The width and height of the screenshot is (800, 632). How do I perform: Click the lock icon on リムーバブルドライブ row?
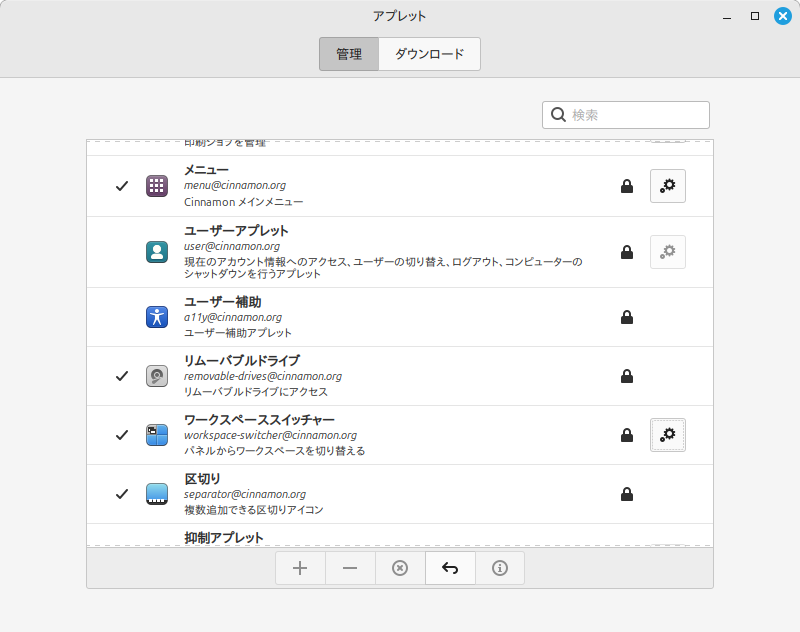[627, 376]
